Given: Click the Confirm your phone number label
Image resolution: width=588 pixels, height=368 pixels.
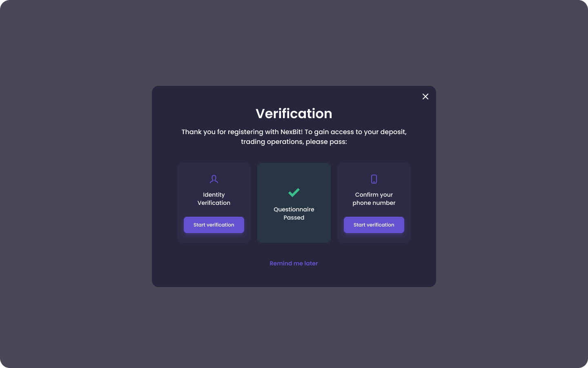Looking at the screenshot, I should coord(374,199).
